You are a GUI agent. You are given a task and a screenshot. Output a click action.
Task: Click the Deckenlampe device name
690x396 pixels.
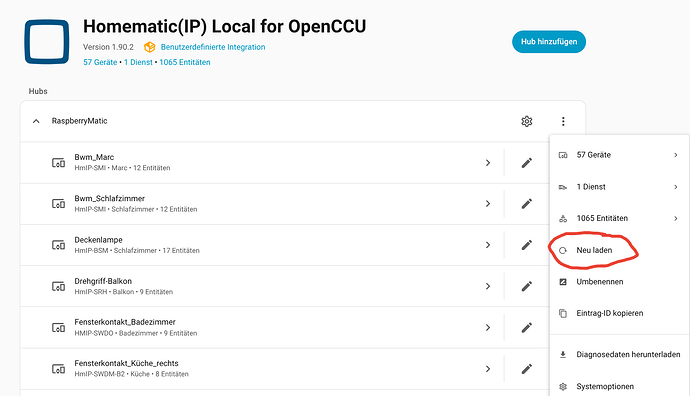click(99, 240)
